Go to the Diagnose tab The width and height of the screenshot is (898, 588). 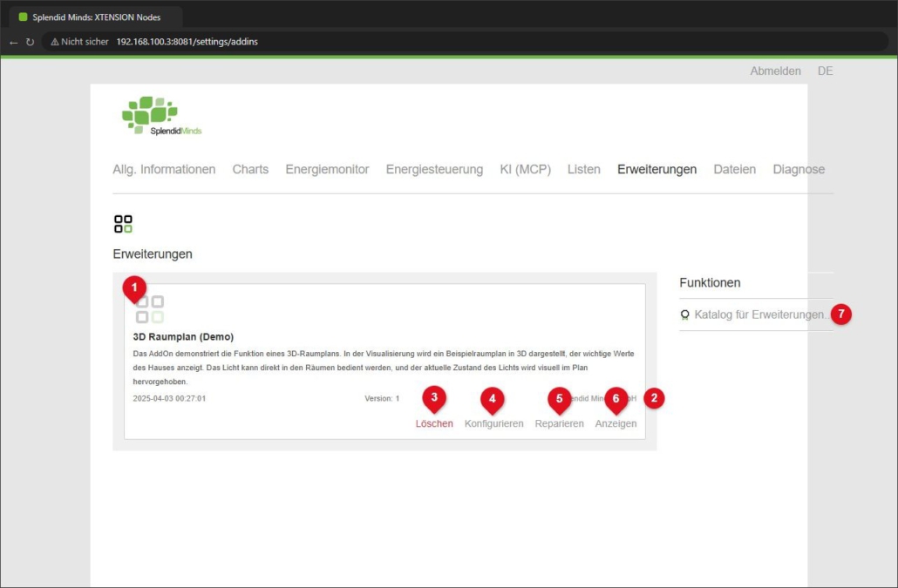(799, 169)
